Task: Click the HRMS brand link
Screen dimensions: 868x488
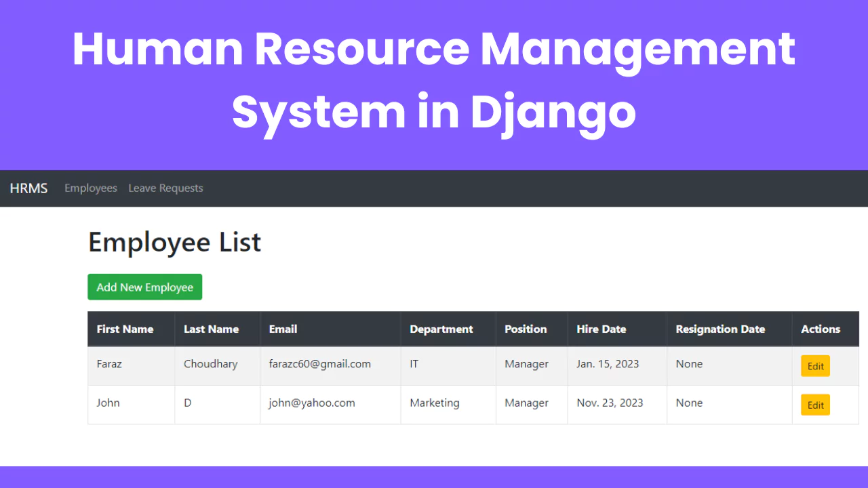Action: click(x=28, y=188)
